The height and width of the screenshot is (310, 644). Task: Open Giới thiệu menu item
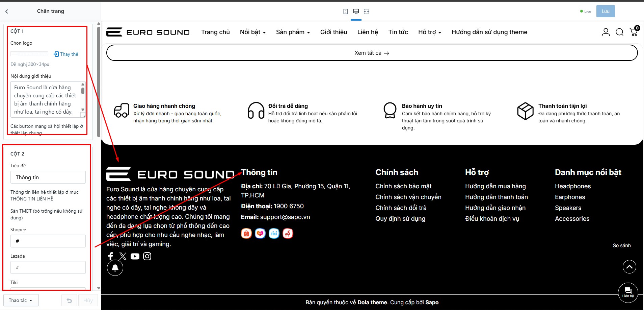pyautogui.click(x=334, y=32)
